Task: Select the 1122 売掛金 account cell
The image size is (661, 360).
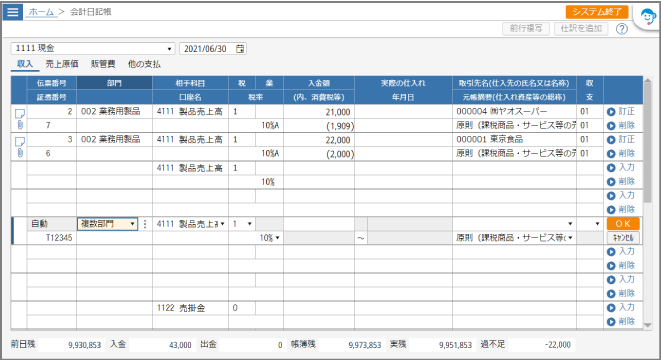Action: 190,308
